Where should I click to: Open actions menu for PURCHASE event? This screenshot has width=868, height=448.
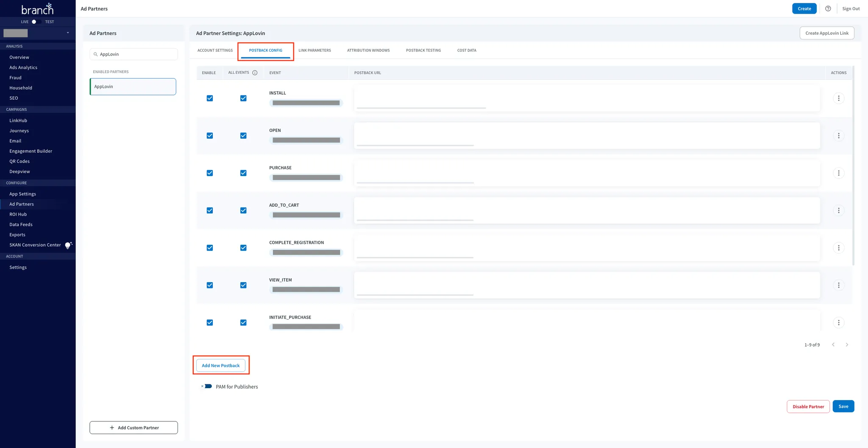838,173
